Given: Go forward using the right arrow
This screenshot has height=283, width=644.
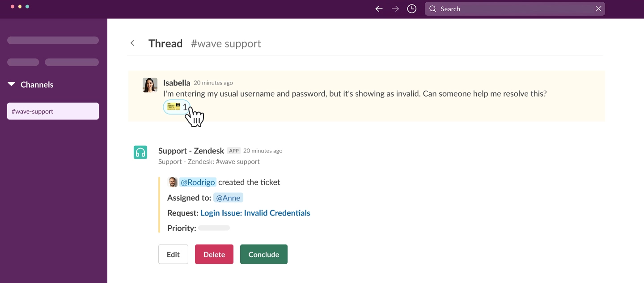Looking at the screenshot, I should point(395,9).
